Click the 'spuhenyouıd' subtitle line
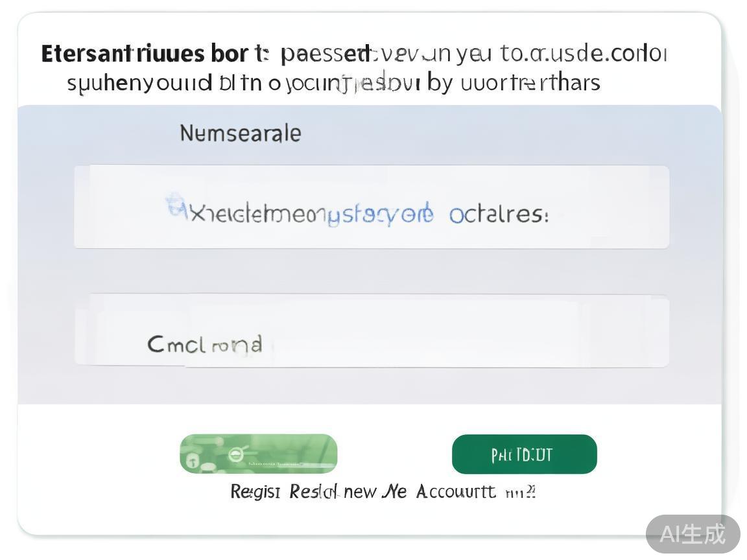The width and height of the screenshot is (747, 560). click(139, 83)
